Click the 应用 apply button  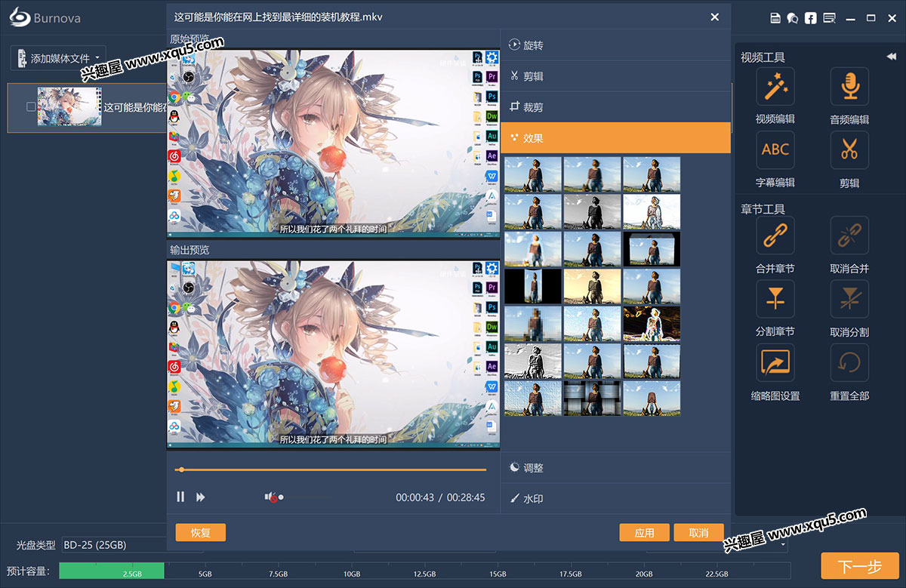point(644,532)
